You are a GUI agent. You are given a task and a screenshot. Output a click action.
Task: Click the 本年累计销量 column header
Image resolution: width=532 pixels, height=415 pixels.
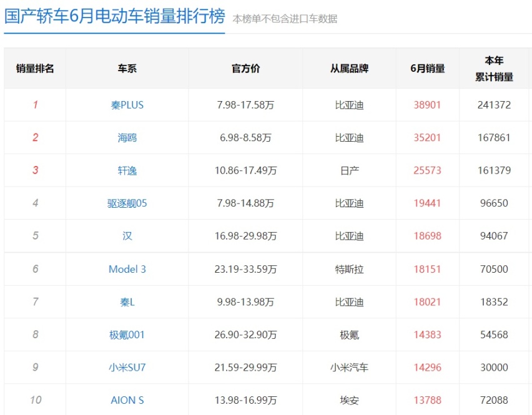pos(494,69)
